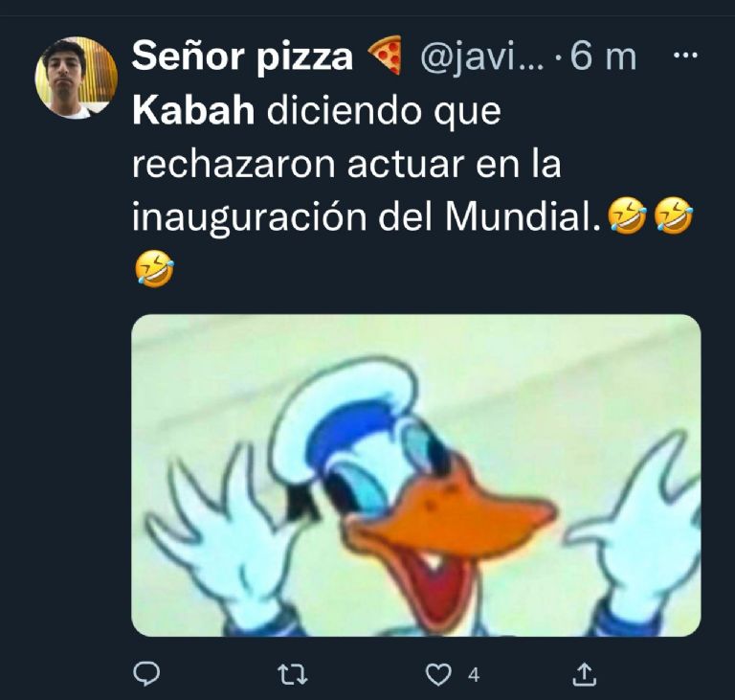Open the three-dot more options menu
Image resolution: width=735 pixels, height=700 pixels.
(685, 56)
